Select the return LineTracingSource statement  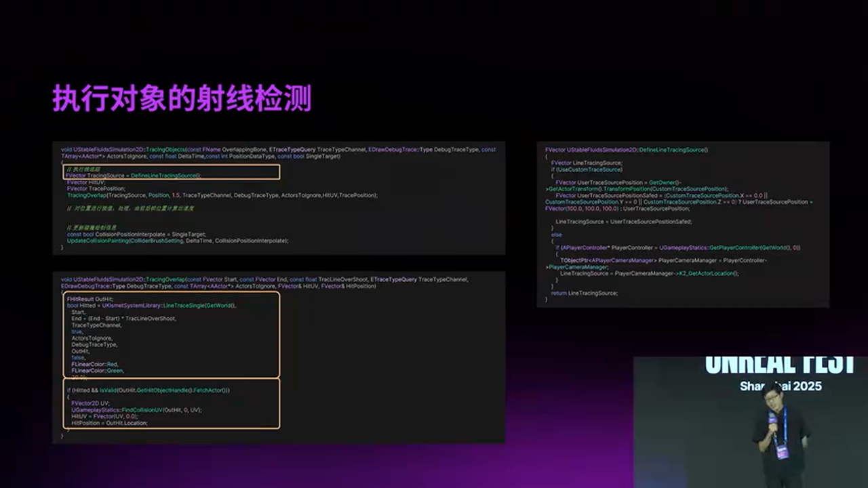coord(584,293)
